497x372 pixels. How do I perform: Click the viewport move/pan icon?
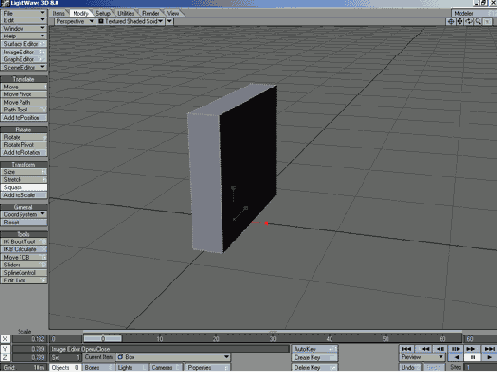point(460,22)
